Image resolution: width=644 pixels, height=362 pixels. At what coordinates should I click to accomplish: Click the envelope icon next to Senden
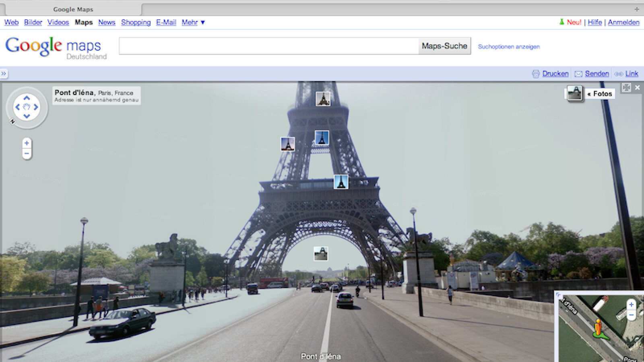pyautogui.click(x=578, y=74)
